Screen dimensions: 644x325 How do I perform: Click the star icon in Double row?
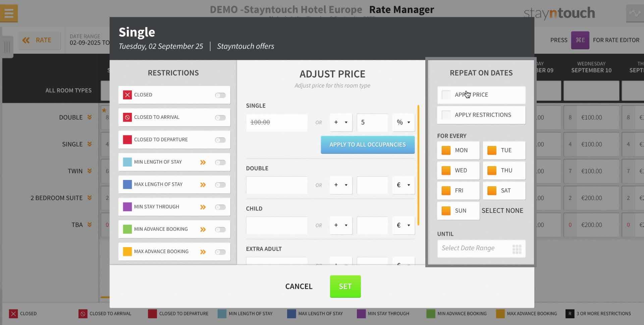pyautogui.click(x=104, y=110)
